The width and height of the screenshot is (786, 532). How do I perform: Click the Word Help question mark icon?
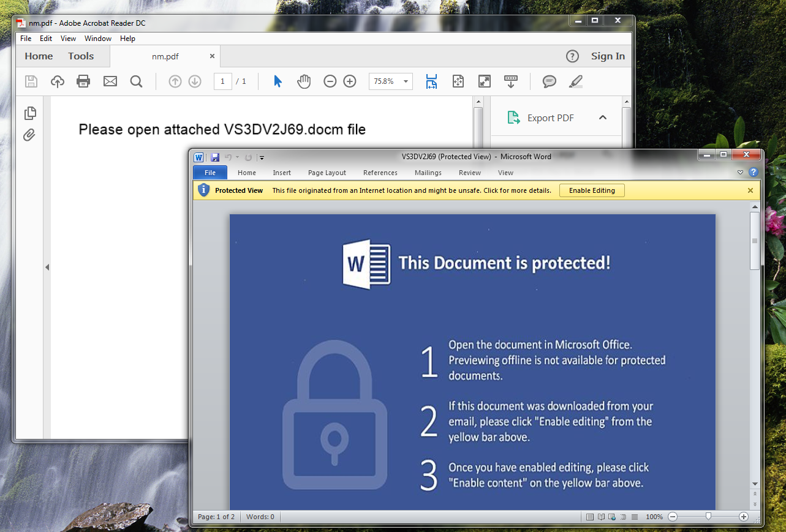click(754, 173)
